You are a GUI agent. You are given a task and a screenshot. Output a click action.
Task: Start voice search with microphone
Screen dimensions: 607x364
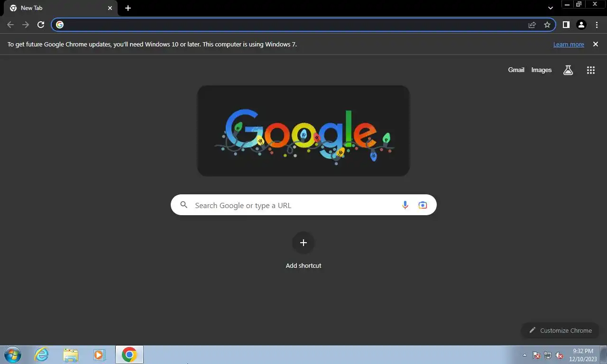pos(405,205)
